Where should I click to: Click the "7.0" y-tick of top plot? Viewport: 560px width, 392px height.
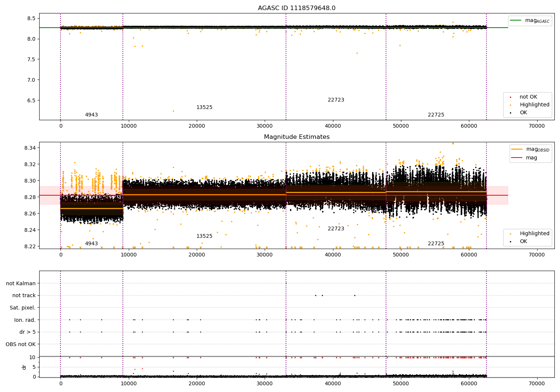pyautogui.click(x=31, y=80)
